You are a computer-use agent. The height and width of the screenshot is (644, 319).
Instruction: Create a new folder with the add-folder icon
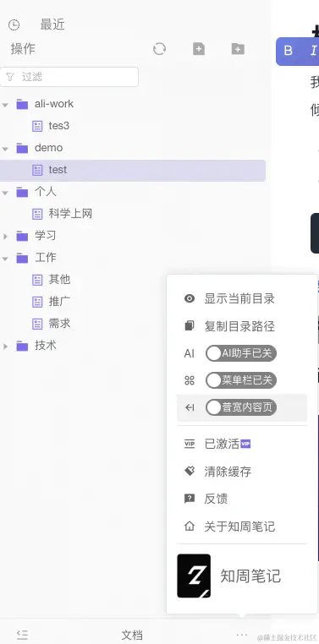[238, 49]
